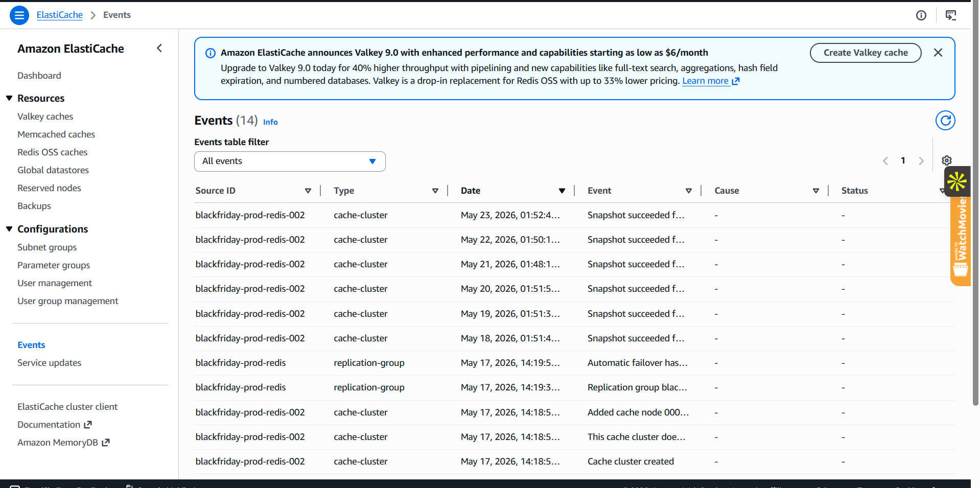Click the ElastiCache breadcrumb link
Screen dimensions: 980x488
pyautogui.click(x=60, y=15)
